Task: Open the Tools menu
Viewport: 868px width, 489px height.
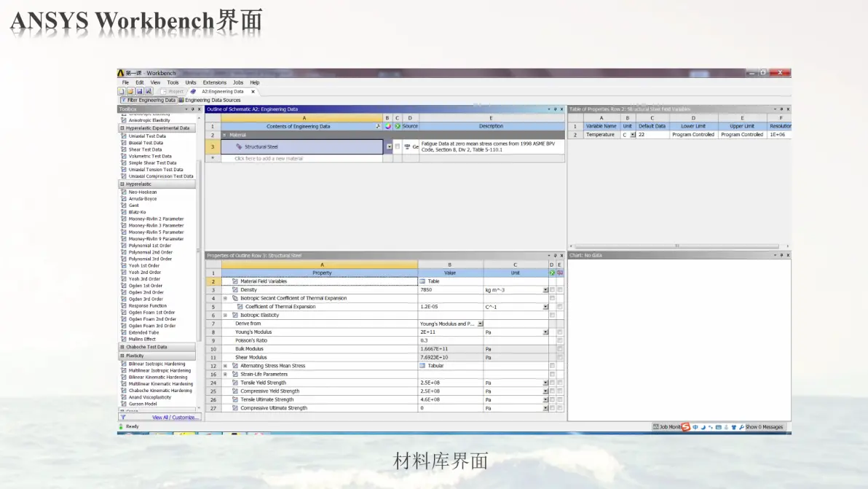Action: pos(173,82)
